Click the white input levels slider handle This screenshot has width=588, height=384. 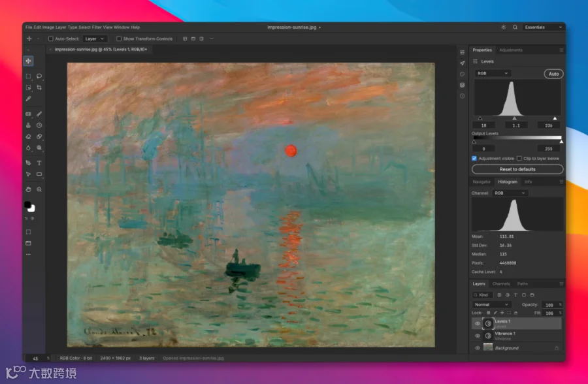coord(555,118)
